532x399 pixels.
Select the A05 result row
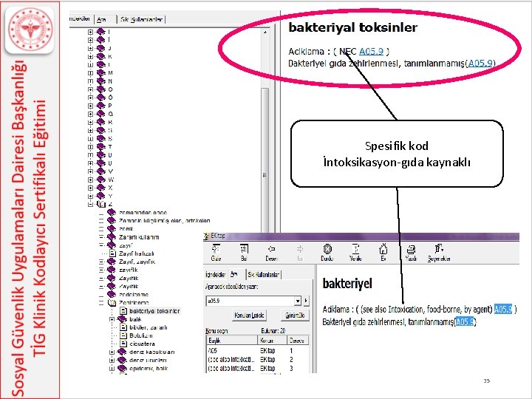[x=258, y=350]
